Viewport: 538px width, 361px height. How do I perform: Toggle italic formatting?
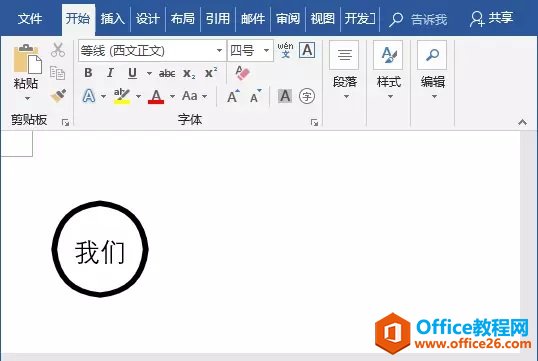(110, 73)
